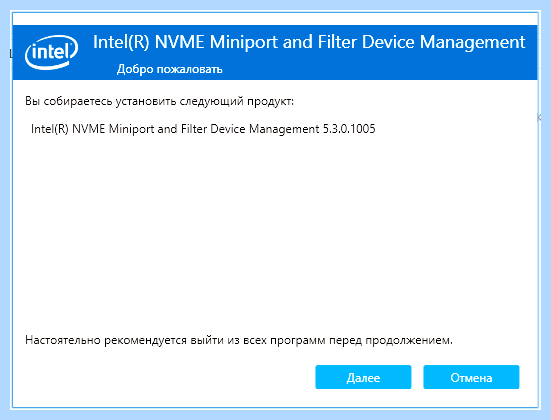The height and width of the screenshot is (420, 551).
Task: Click the header title 'Intel(R) NVME Miniport and Filter Device Management'
Action: [309, 43]
